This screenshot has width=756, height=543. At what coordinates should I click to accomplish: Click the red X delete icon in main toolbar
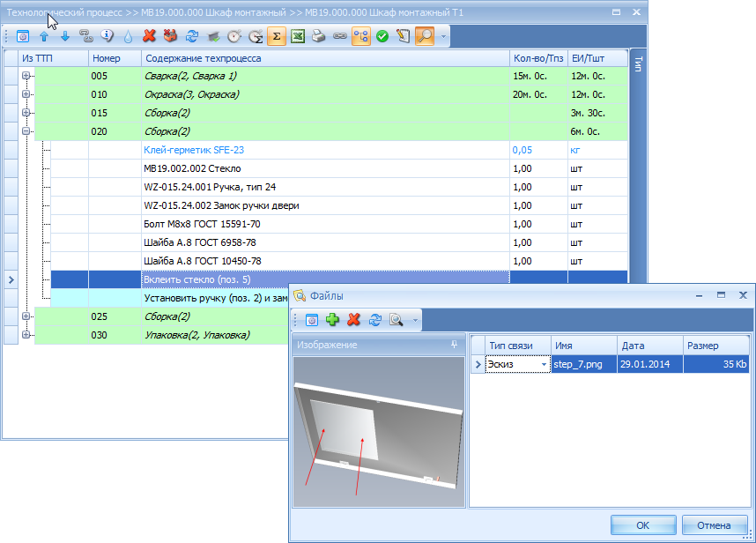pyautogui.click(x=150, y=36)
